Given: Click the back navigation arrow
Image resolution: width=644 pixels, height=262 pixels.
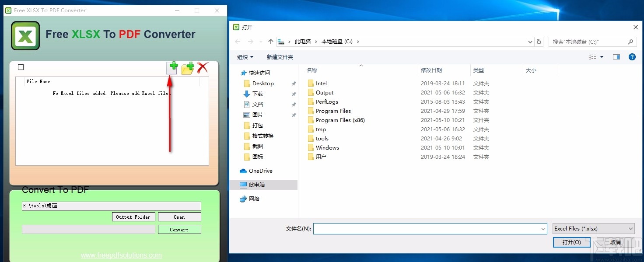Looking at the screenshot, I should tap(237, 41).
